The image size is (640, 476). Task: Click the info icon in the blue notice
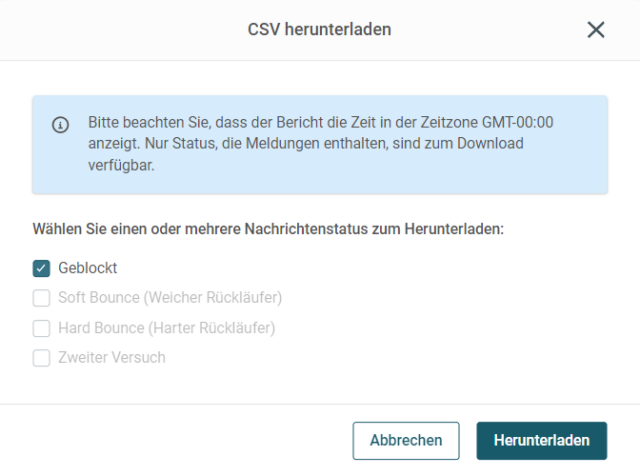click(60, 125)
